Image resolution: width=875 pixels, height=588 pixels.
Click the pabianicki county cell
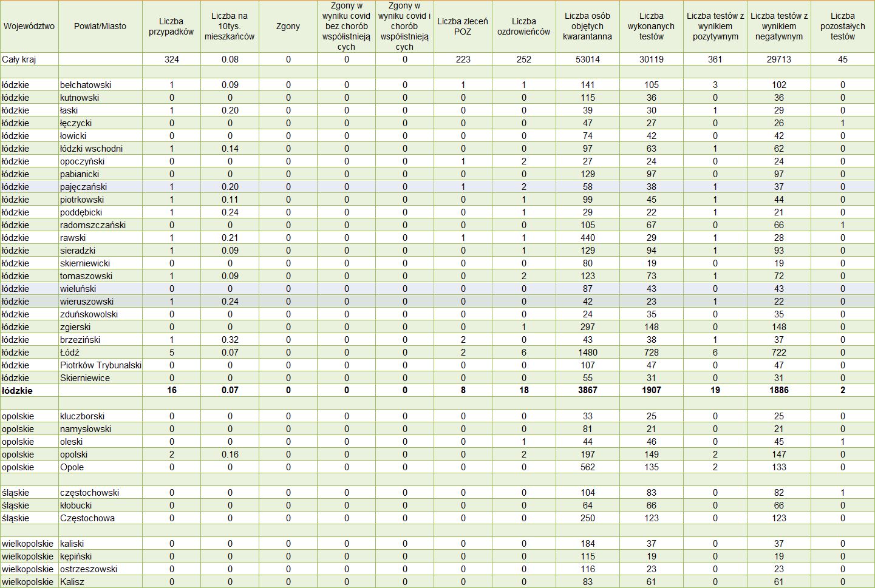click(x=100, y=174)
